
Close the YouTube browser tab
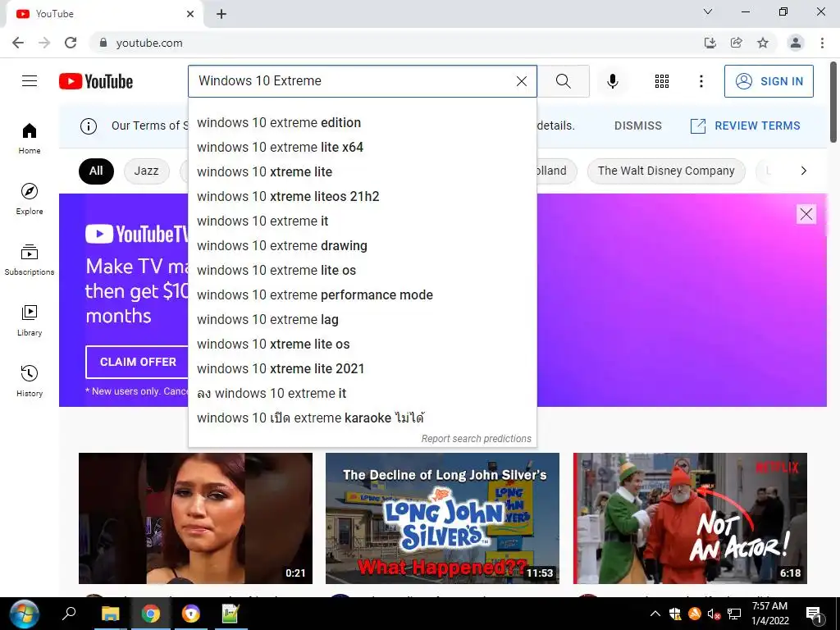click(x=190, y=14)
